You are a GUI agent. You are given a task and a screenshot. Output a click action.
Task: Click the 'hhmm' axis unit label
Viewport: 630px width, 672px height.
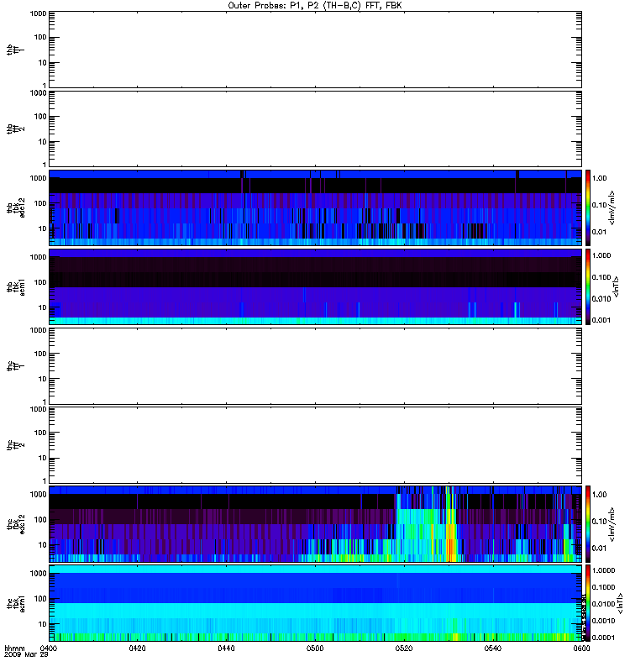[14, 648]
